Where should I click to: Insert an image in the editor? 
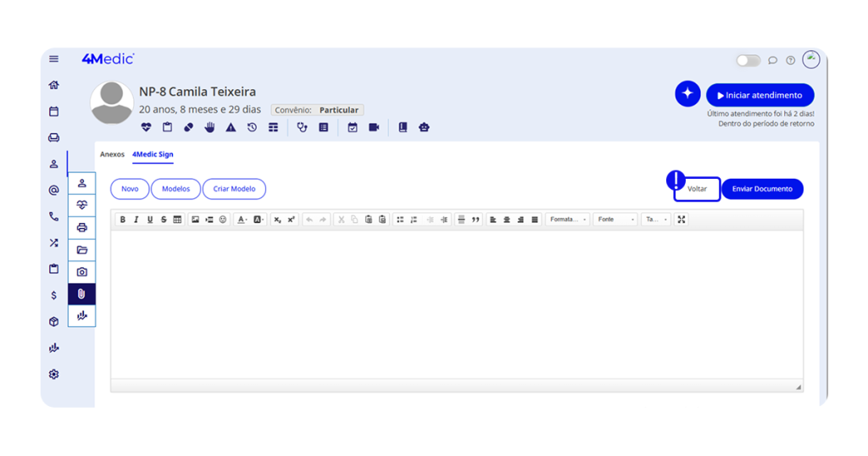[x=196, y=220]
